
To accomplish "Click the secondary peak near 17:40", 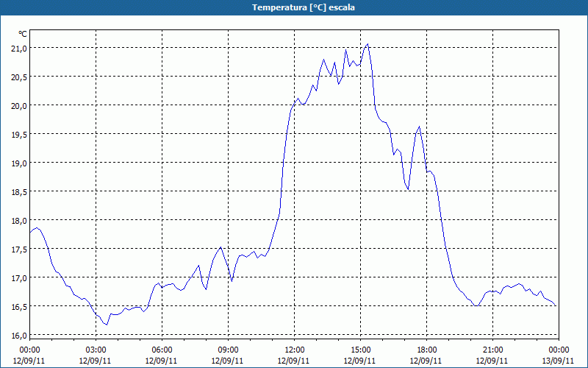I will 419,126.
